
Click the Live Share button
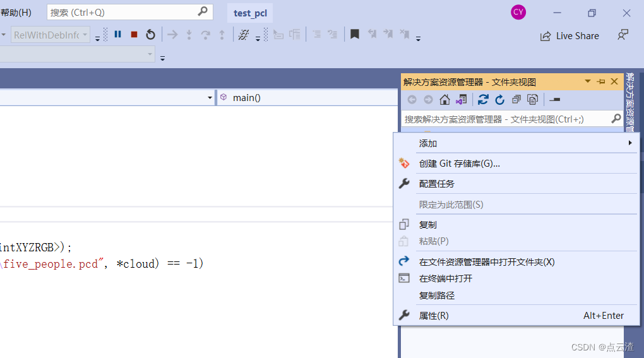point(569,36)
